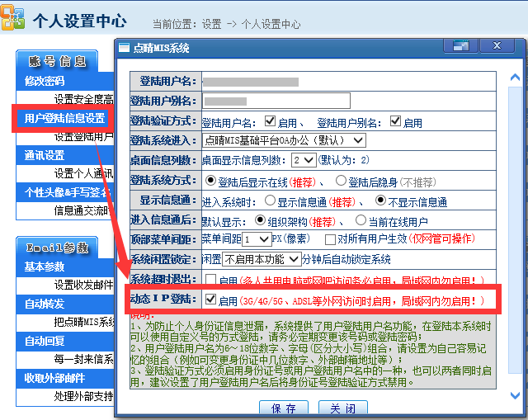Check the 对所有用户生效 option
The image size is (528, 420).
(x=330, y=238)
